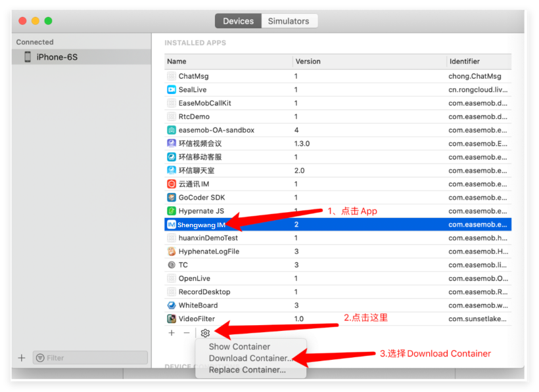Click the com.sunsetlake... identifier
The width and height of the screenshot is (539, 392).
(477, 318)
